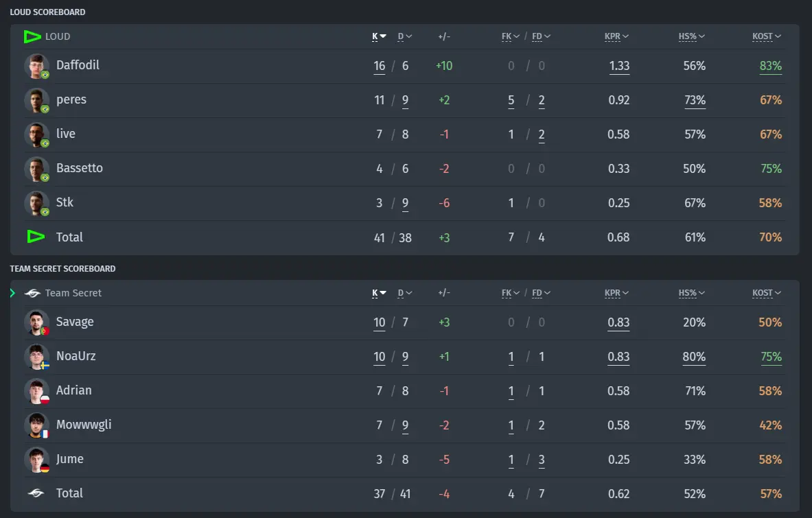Image resolution: width=812 pixels, height=518 pixels.
Task: Click NoaUrz's player avatar
Action: coord(37,357)
